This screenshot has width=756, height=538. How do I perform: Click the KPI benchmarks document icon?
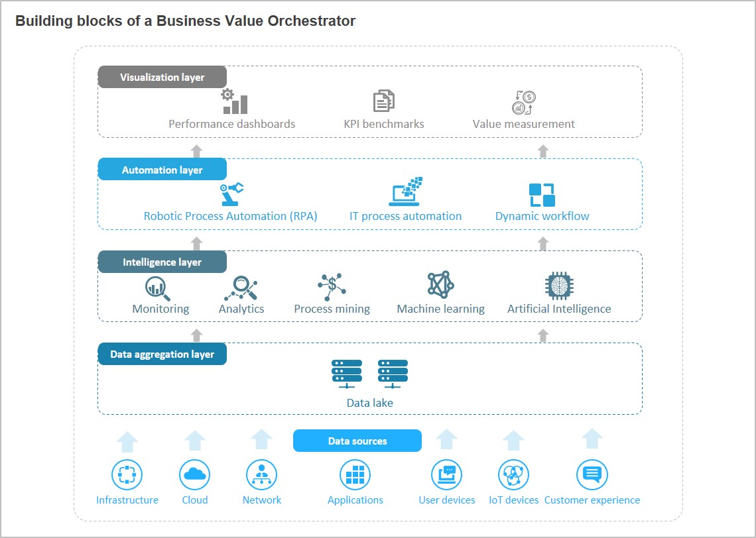384,101
